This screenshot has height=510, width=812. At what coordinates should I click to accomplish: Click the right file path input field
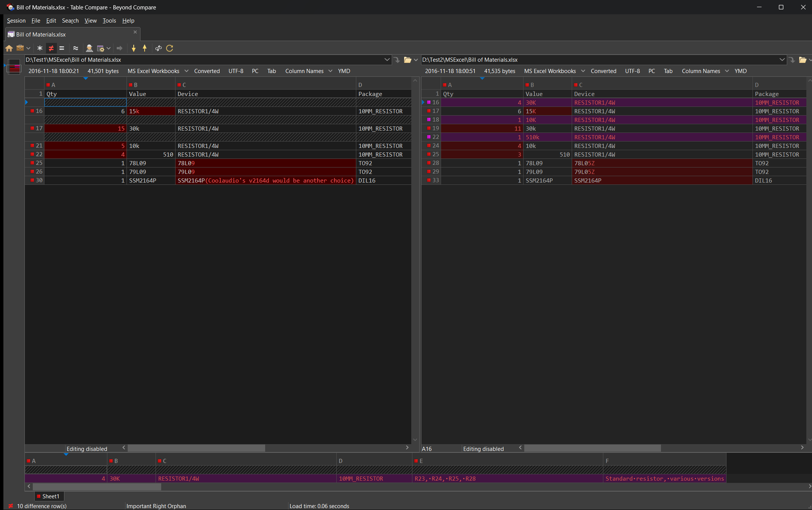600,60
